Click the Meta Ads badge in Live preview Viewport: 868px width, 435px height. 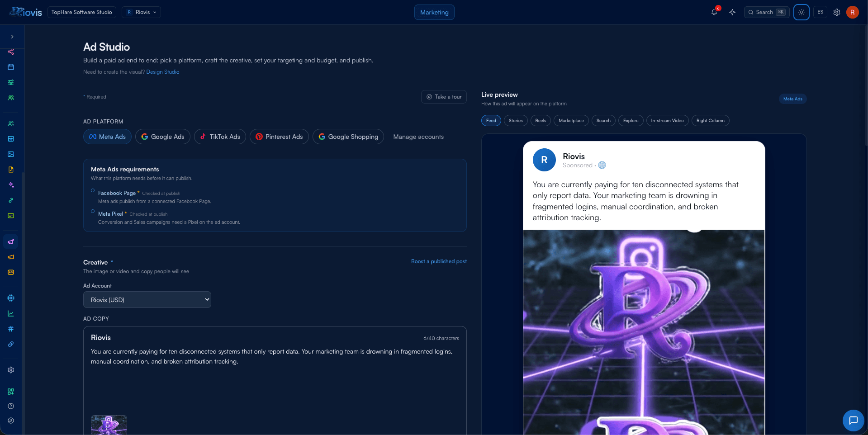click(793, 99)
